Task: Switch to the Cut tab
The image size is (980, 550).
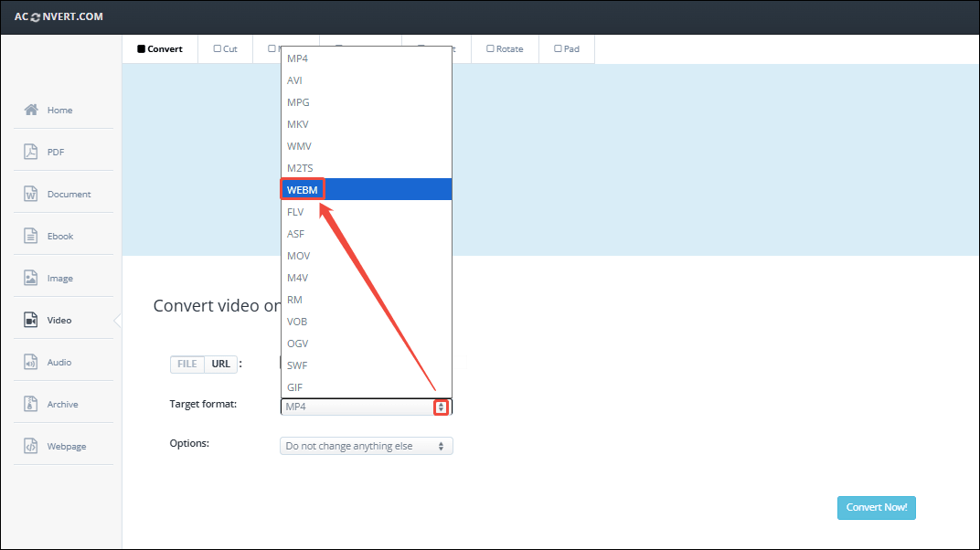Action: (x=226, y=48)
